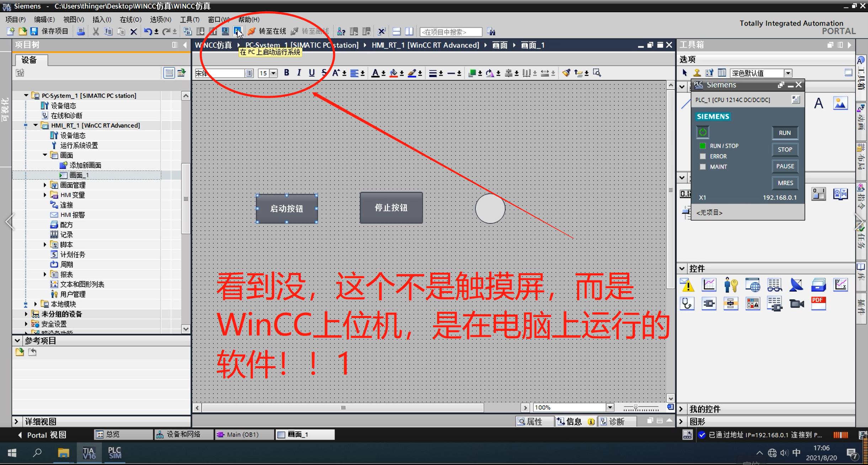Click the Split editor horizontally icon
868x465 pixels.
click(396, 32)
